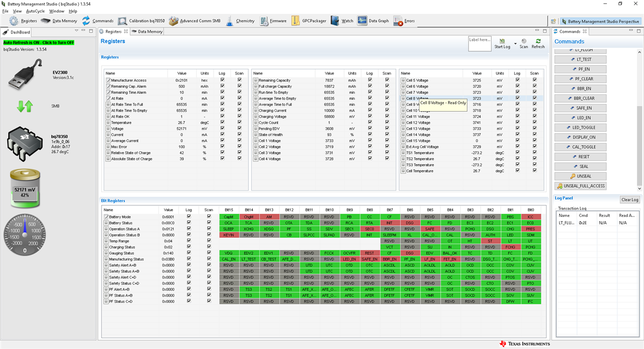This screenshot has height=349, width=644.
Task: Minimize the DashBoard panel
Action: (84, 32)
